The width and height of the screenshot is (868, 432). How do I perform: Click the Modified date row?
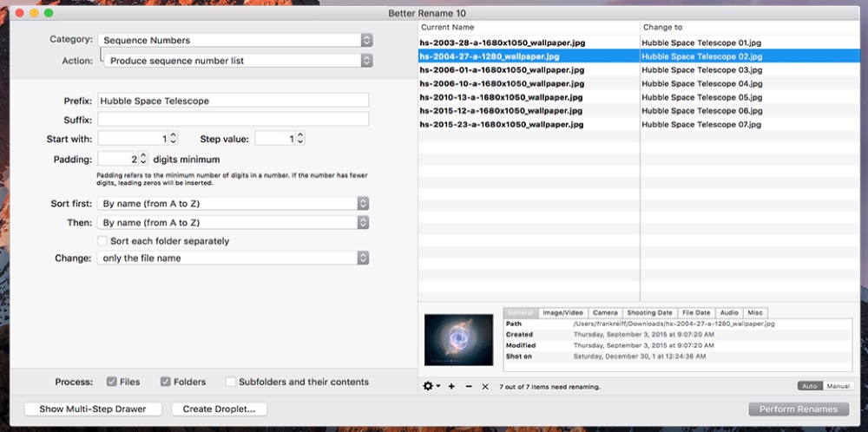(x=678, y=346)
